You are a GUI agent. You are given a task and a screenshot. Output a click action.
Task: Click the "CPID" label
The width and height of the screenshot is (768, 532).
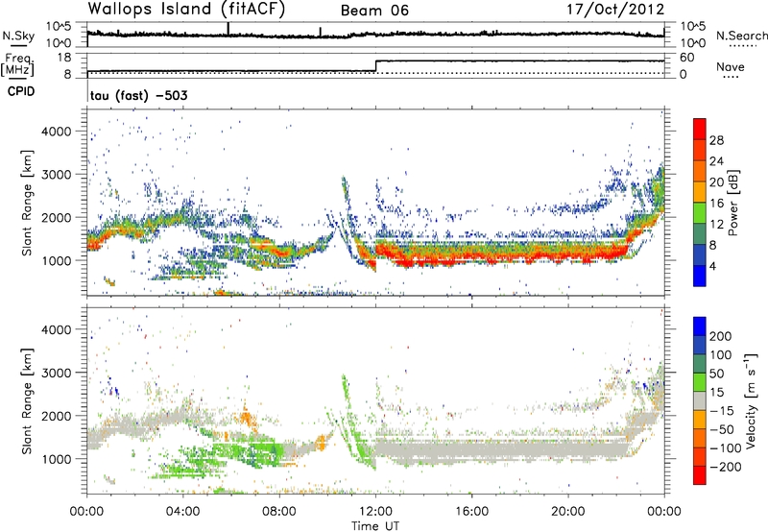[x=21, y=91]
